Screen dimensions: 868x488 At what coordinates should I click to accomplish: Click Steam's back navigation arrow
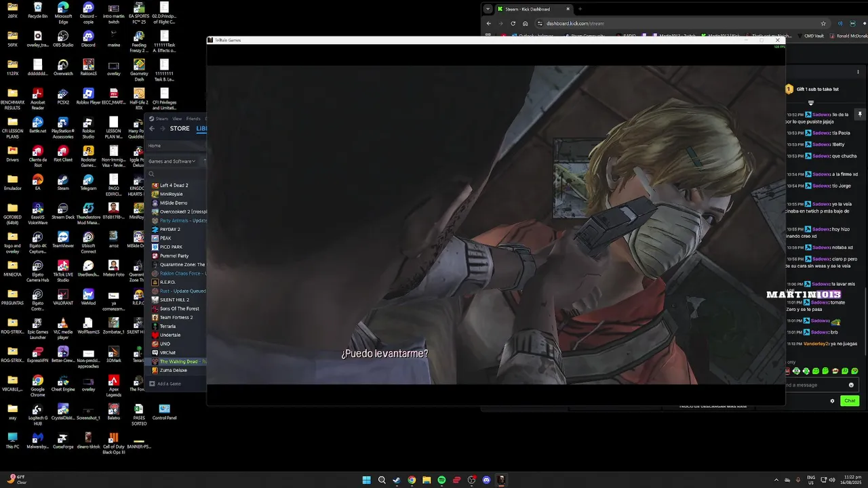(152, 129)
